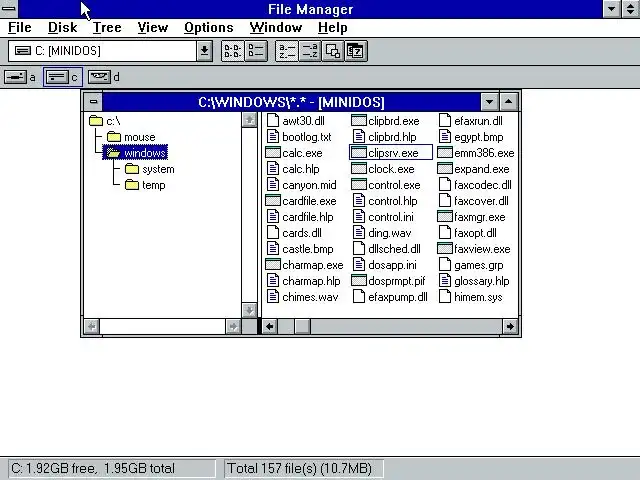Sort files by size toolbar button
Screen dimensions: 640x480
[x=333, y=51]
